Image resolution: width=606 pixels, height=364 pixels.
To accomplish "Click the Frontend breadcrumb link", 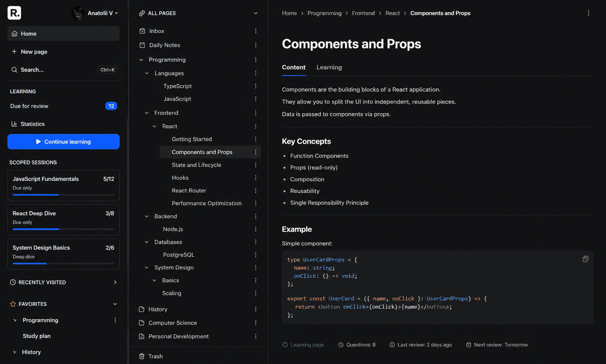I will pos(363,13).
